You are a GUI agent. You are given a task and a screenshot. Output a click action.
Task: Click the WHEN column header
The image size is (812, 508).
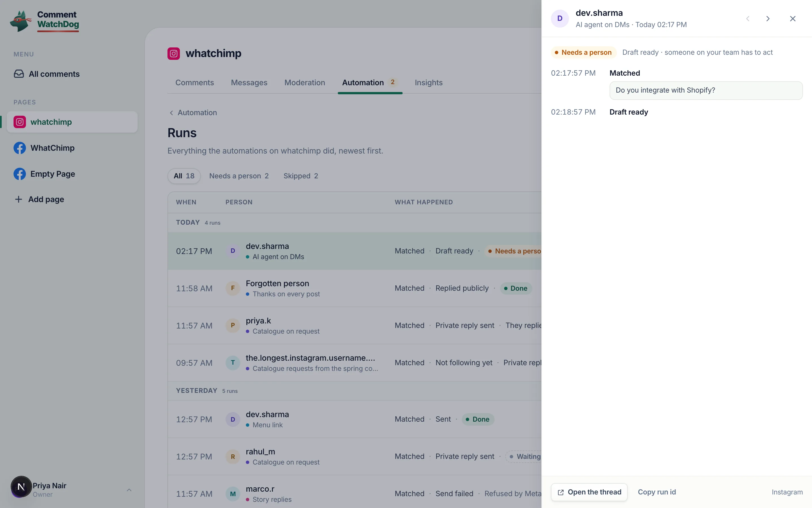click(x=186, y=202)
